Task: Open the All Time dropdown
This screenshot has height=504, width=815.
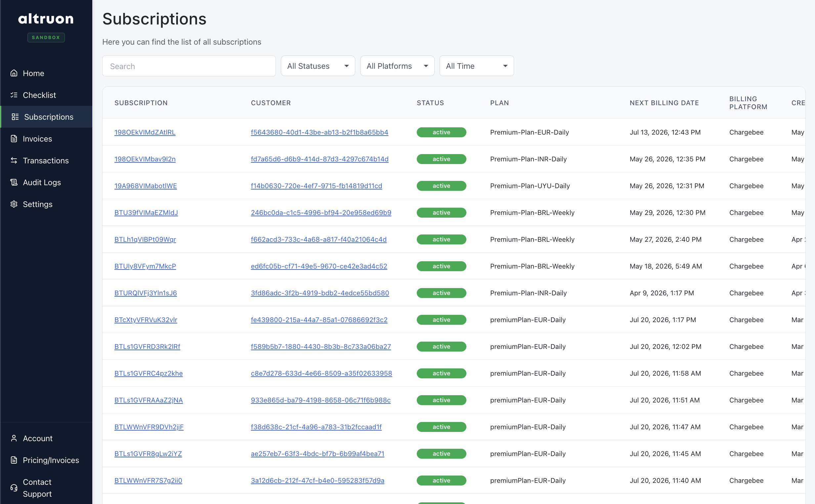Action: 476,66
